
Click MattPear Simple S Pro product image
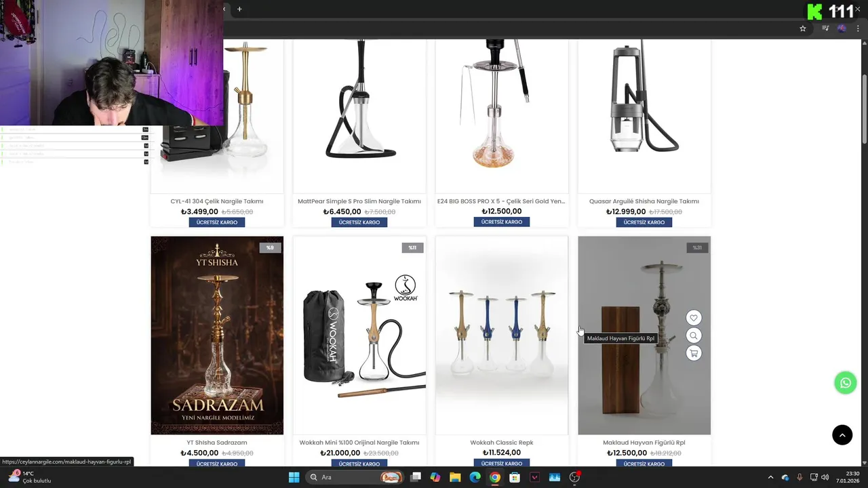click(359, 116)
